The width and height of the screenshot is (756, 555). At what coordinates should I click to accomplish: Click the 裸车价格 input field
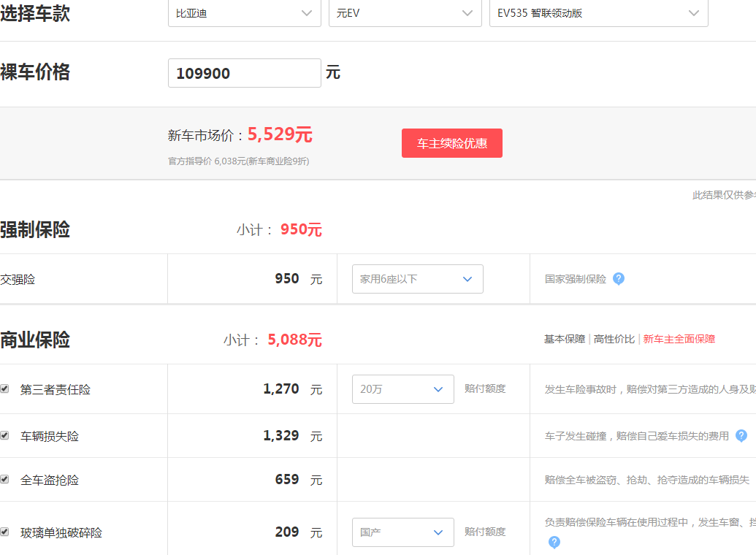pyautogui.click(x=245, y=73)
